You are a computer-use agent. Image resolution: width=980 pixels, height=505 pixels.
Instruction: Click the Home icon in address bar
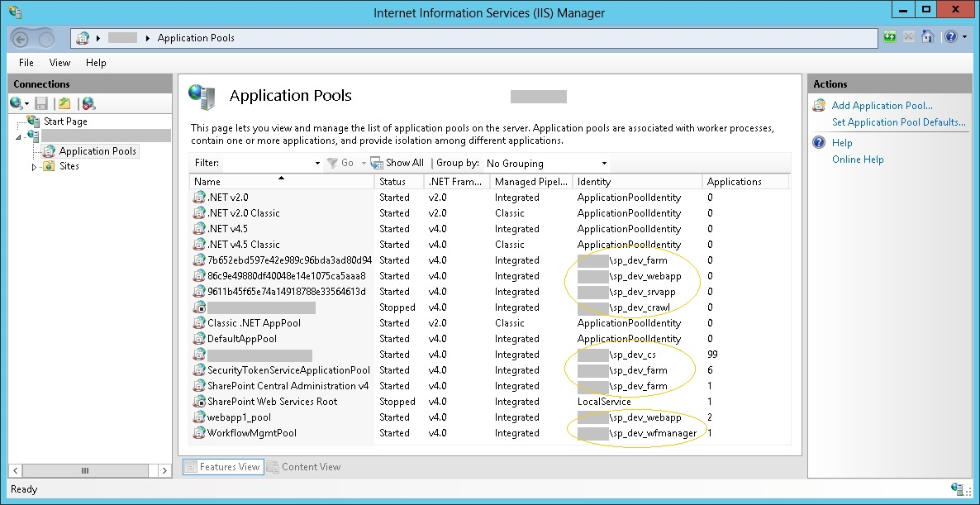928,37
